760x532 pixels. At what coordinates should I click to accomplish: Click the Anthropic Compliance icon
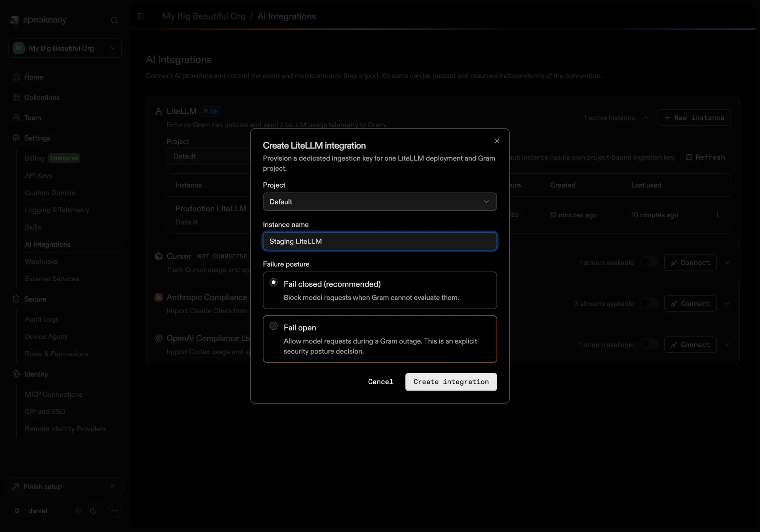pos(158,298)
